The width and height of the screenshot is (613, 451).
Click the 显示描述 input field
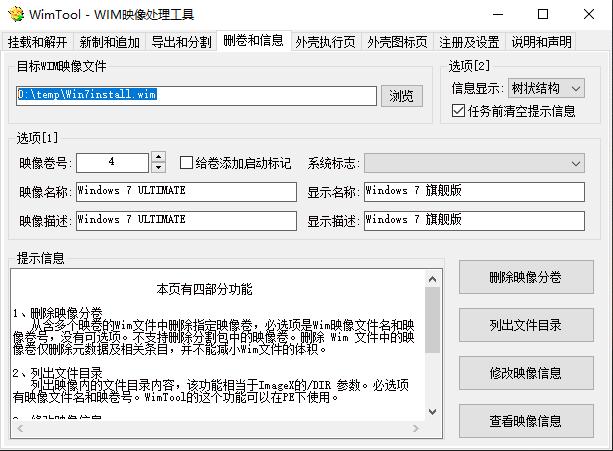[x=474, y=221]
